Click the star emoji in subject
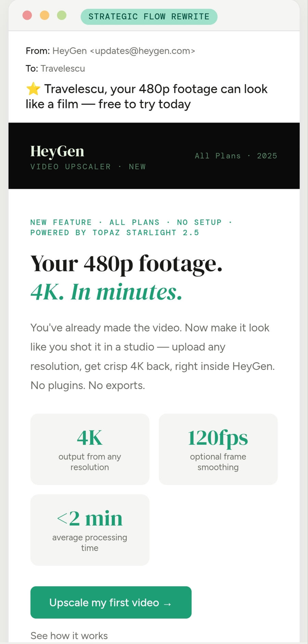 [33, 89]
